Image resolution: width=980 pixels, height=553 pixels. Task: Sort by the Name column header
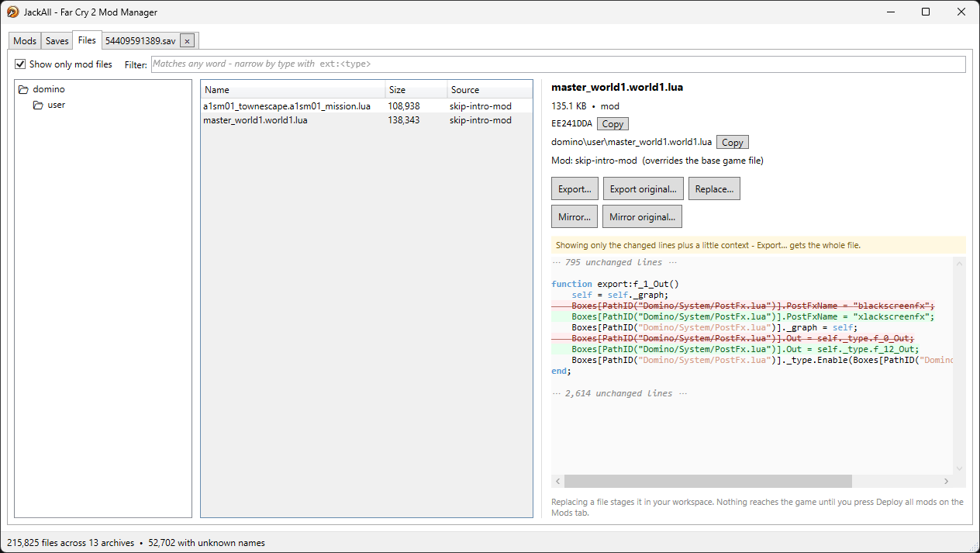[x=293, y=90]
